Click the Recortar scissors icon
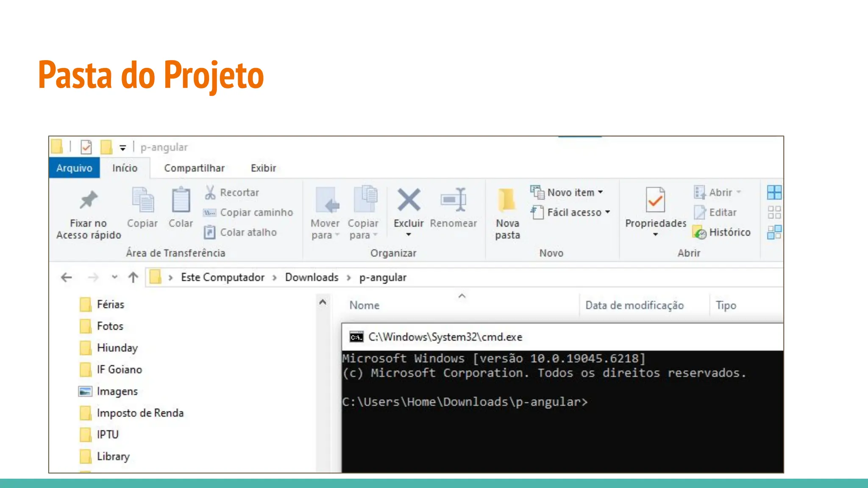The image size is (868, 488). coord(210,192)
